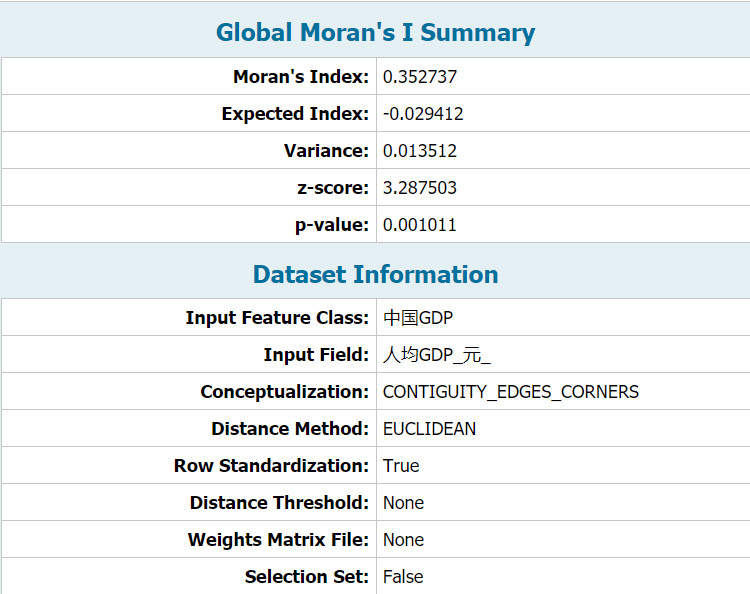
Task: Click the Weights Matrix File label
Action: coord(278,540)
